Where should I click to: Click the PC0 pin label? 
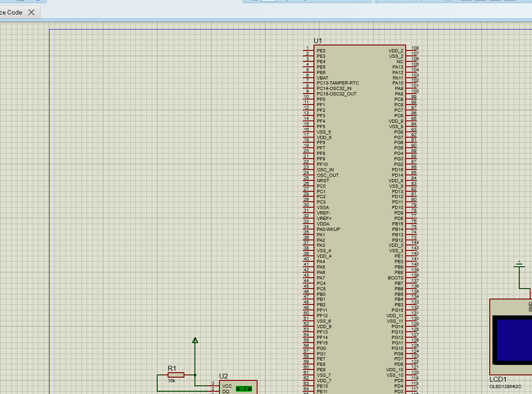pos(321,186)
